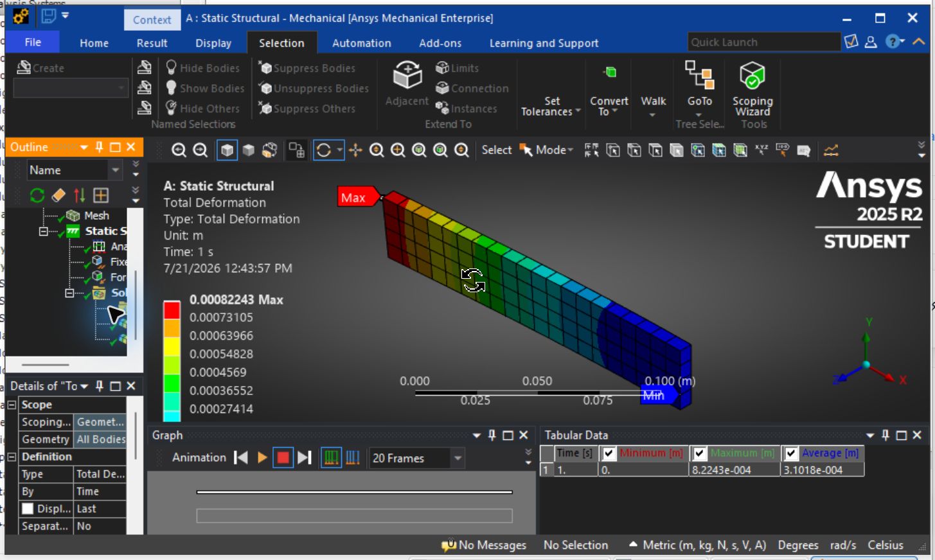
Task: Click the green Refresh icon in Outline
Action: (37, 195)
